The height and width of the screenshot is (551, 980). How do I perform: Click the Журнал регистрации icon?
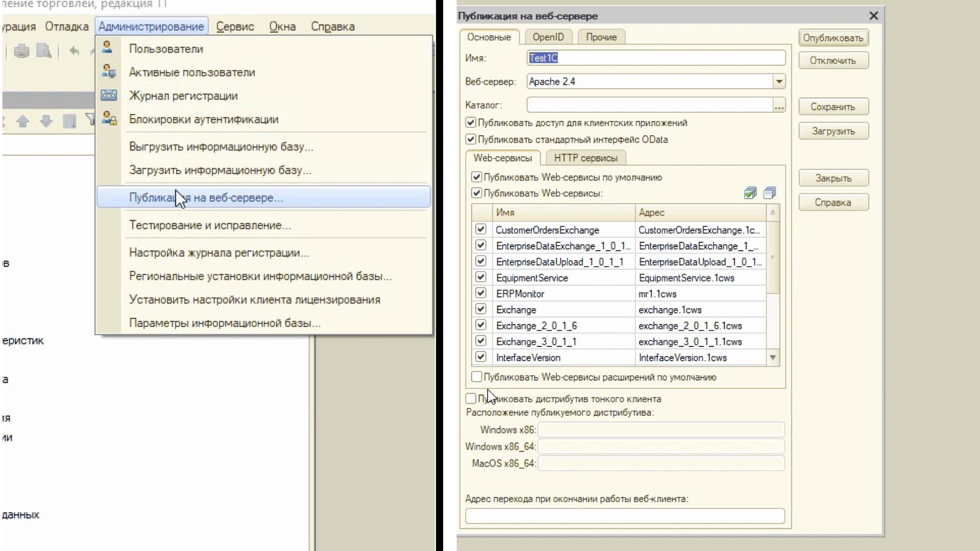click(109, 95)
